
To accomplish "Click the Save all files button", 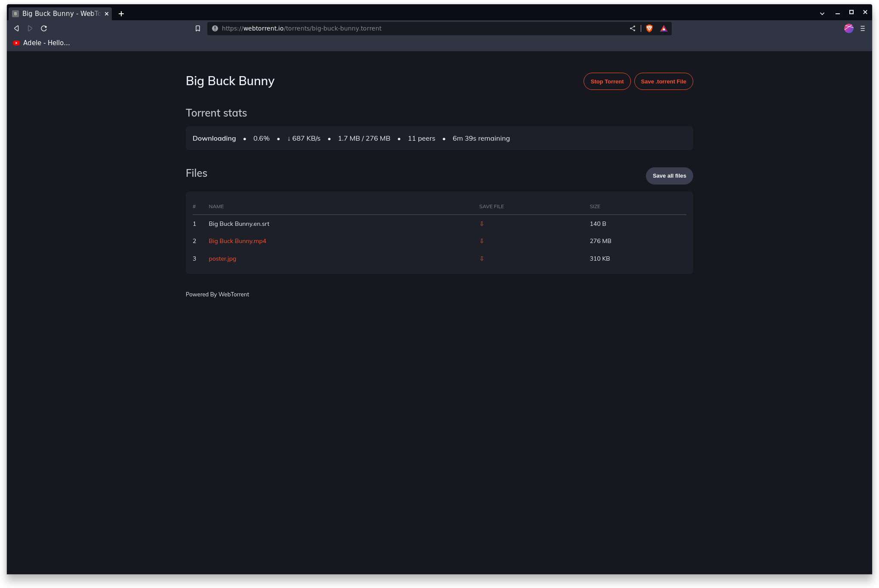I will (x=669, y=175).
